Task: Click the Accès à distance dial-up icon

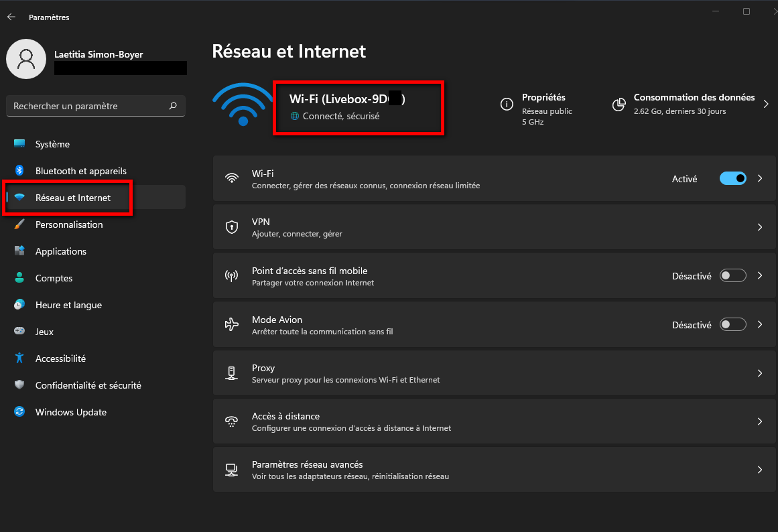Action: pyautogui.click(x=232, y=421)
